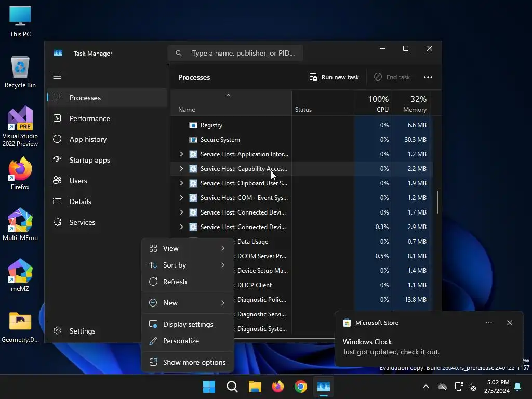532x399 pixels.
Task: Select the Geometry.D... folder on desktop
Action: click(20, 327)
